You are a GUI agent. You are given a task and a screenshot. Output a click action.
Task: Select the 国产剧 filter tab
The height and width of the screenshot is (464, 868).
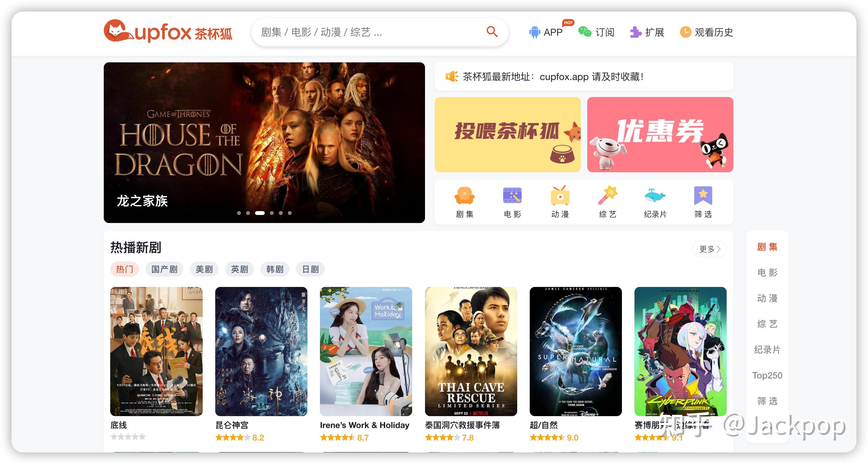[164, 269]
